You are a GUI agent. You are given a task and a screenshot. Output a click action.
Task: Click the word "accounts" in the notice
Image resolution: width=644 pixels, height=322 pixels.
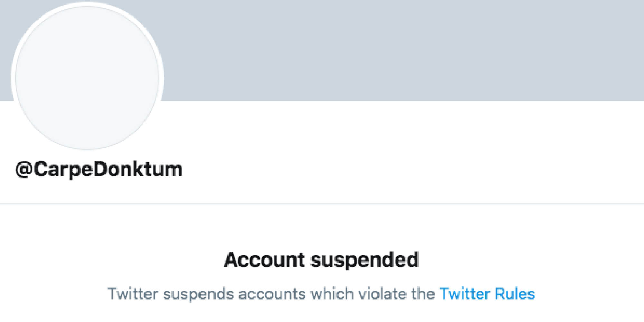coord(272,294)
